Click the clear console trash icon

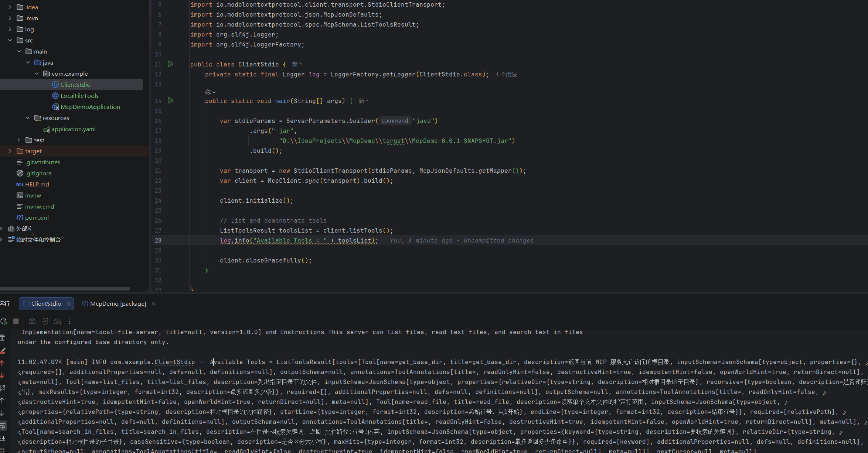(3, 338)
